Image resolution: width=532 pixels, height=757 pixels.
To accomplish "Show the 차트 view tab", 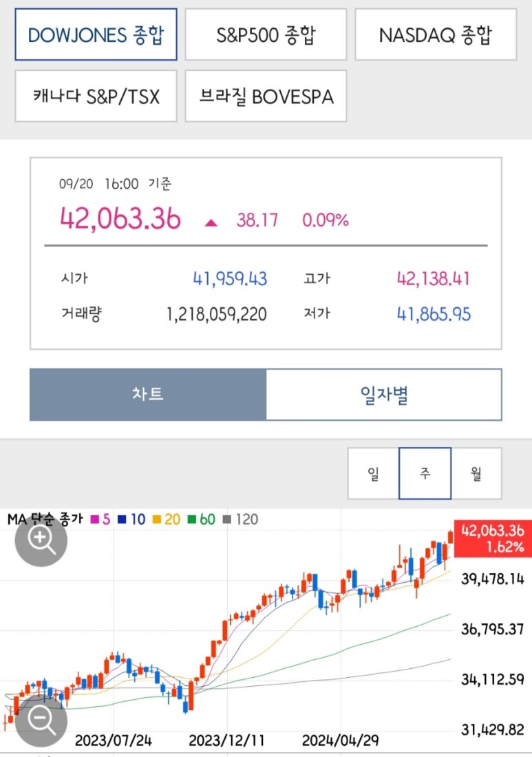I will coord(147,395).
